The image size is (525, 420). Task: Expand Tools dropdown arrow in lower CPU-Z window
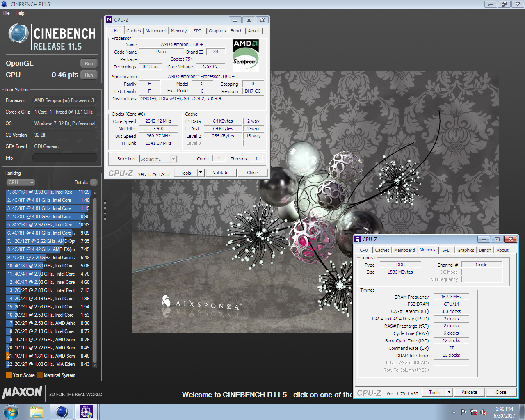450,393
